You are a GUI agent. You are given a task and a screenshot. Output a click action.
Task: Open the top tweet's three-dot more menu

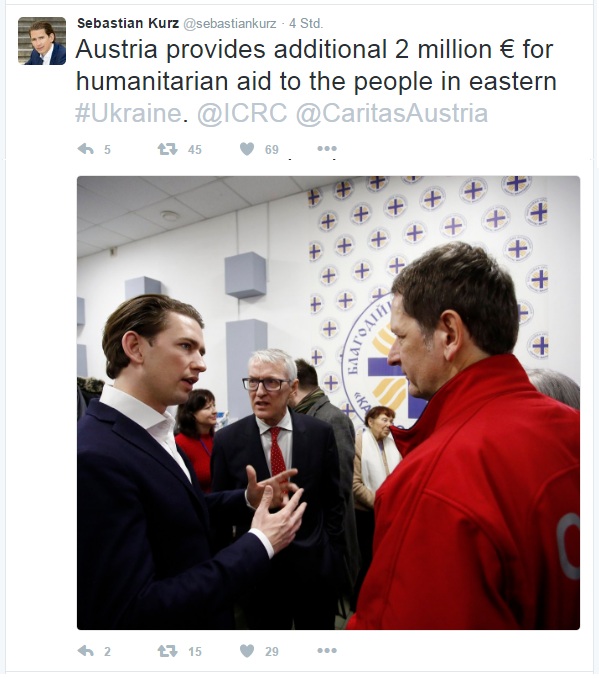(x=327, y=149)
